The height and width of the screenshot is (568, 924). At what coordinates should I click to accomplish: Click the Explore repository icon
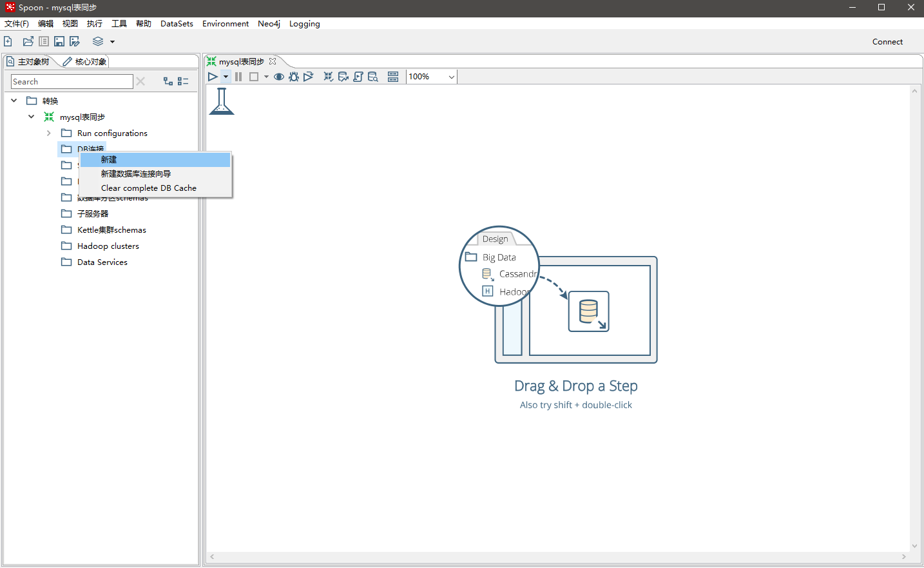click(44, 41)
